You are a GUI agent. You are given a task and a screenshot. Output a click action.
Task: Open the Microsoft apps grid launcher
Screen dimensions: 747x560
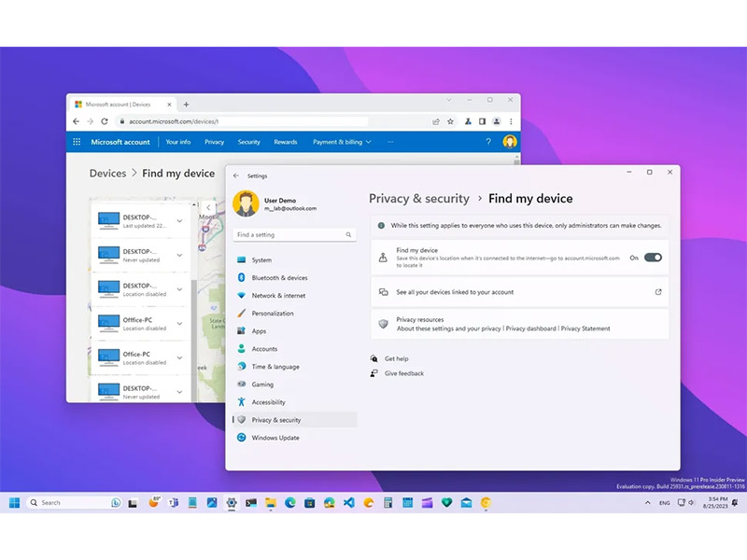point(77,142)
